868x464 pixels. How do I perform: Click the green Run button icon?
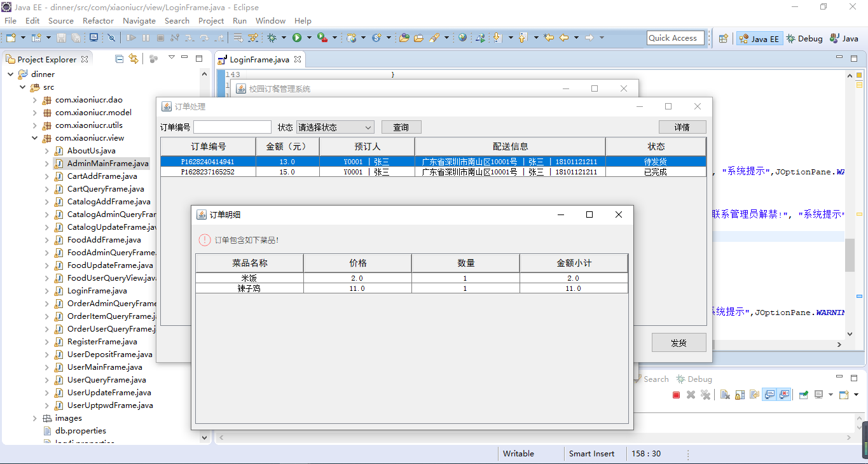[296, 38]
